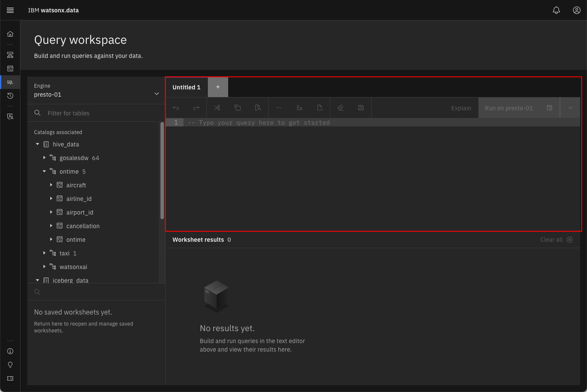Open the user profile icon
The width and height of the screenshot is (587, 392).
[577, 10]
